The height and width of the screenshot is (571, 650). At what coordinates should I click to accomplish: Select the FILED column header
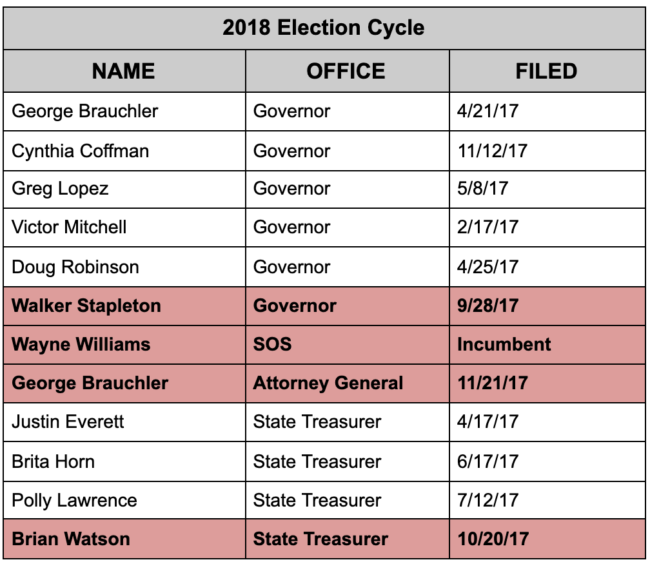click(546, 72)
